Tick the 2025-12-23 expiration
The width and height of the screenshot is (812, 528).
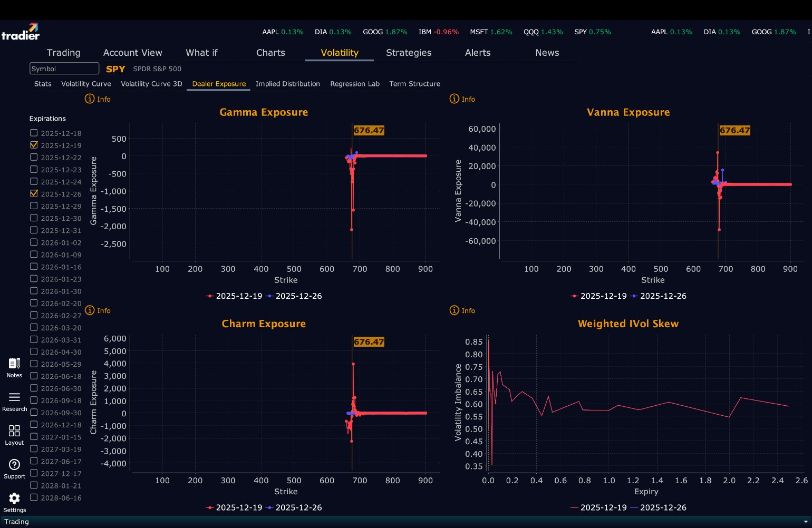[x=34, y=169]
